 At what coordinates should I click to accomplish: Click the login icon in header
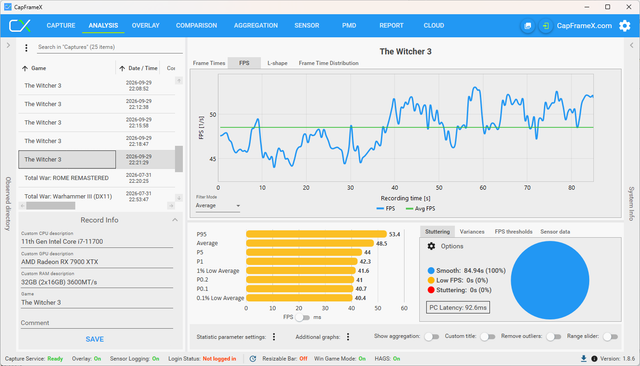[545, 26]
